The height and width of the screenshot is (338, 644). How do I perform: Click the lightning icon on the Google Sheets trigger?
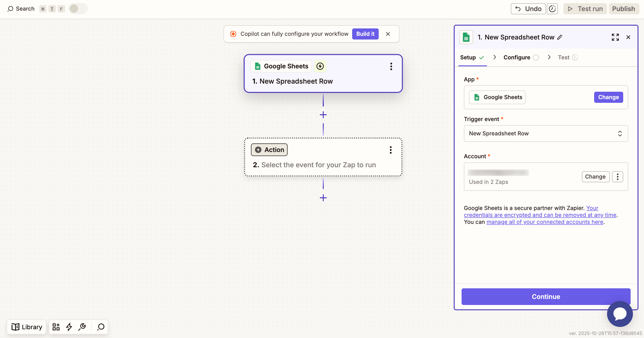[x=320, y=66]
